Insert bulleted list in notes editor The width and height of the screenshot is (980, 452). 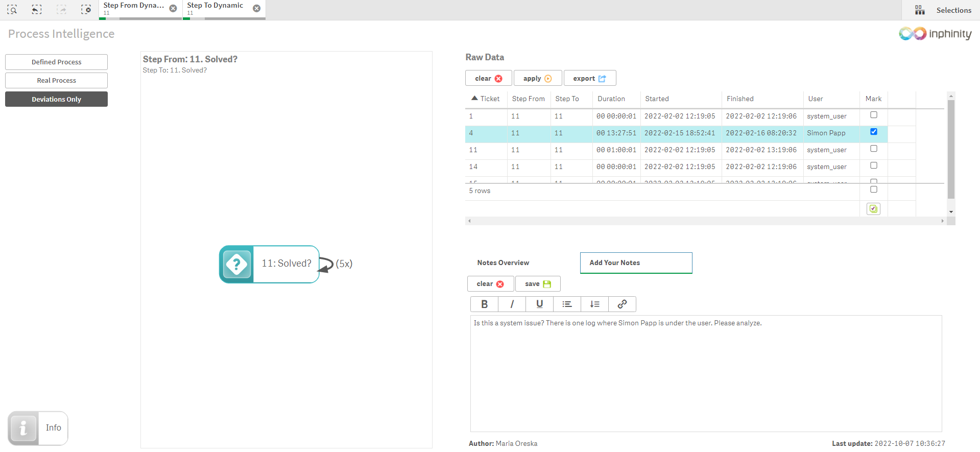(x=567, y=304)
